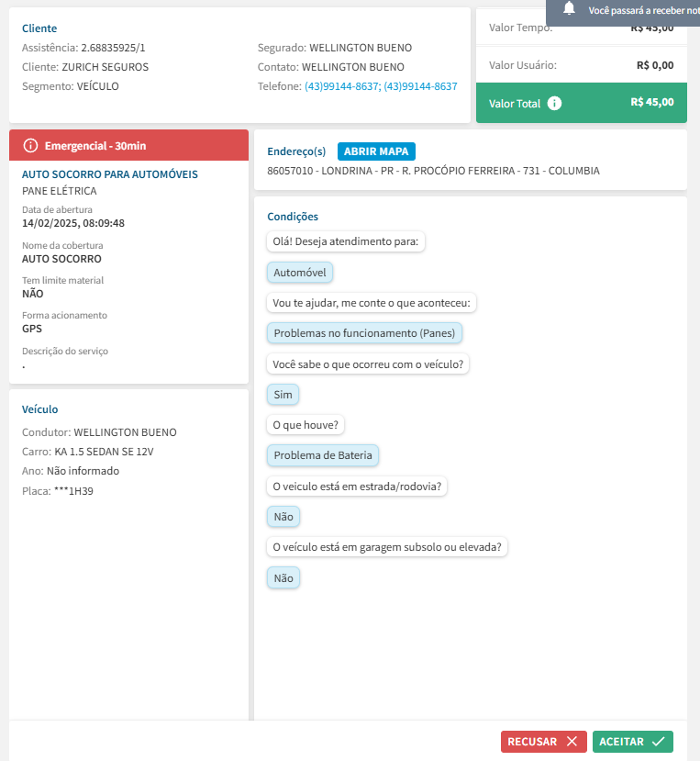Click 'Olá! Deseja atendimento para:' message
Screen dimensions: 700x761
coord(345,241)
